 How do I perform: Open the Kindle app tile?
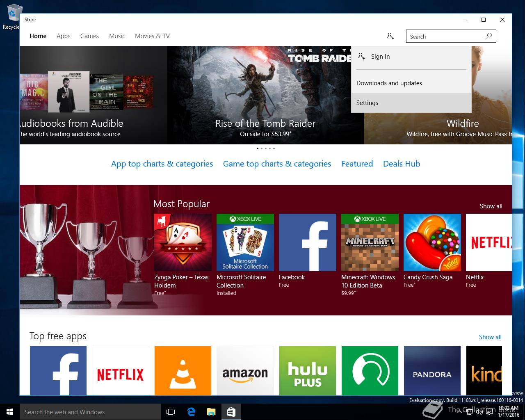(484, 370)
